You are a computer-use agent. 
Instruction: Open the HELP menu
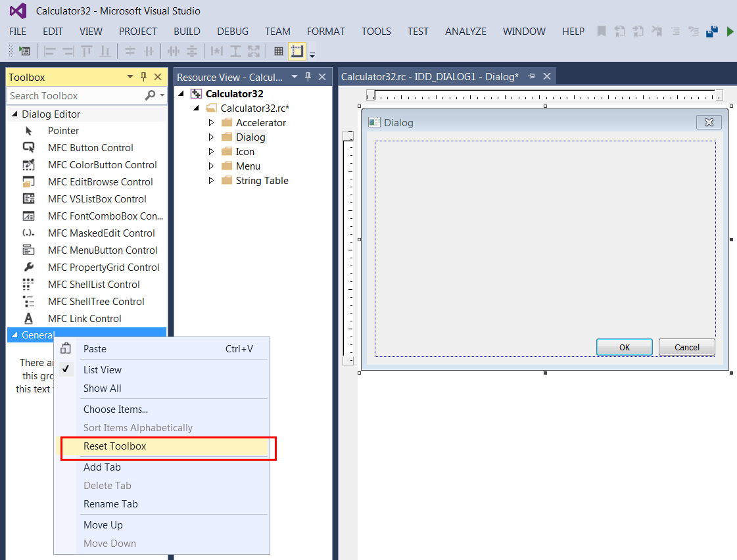pos(573,32)
